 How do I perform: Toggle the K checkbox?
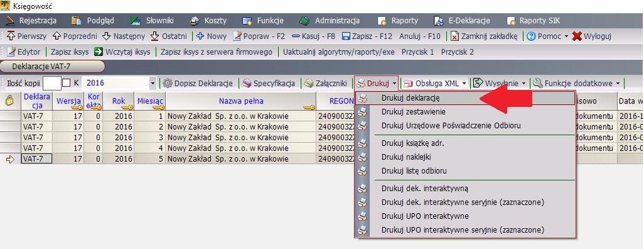click(67, 83)
